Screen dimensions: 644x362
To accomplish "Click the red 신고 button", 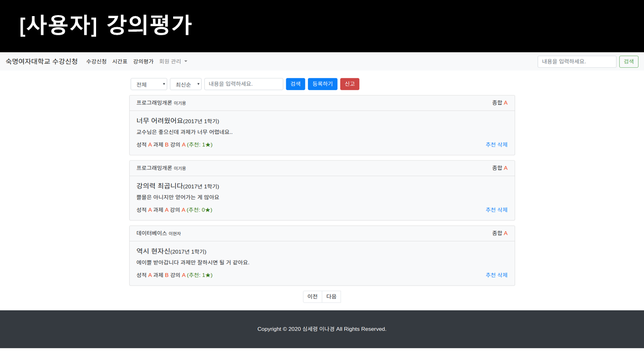I will tap(350, 84).
